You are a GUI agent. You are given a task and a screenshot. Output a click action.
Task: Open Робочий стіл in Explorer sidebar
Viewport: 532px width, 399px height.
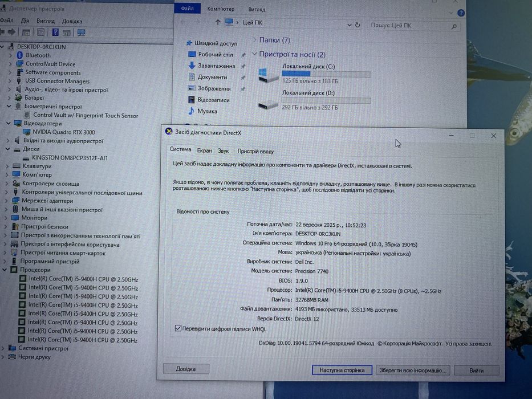(x=216, y=54)
